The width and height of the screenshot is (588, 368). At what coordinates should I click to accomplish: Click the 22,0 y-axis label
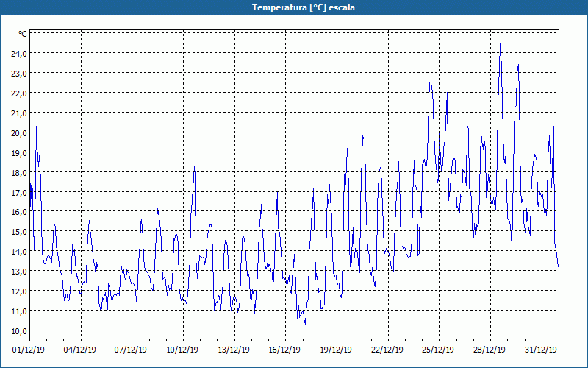pos(20,93)
